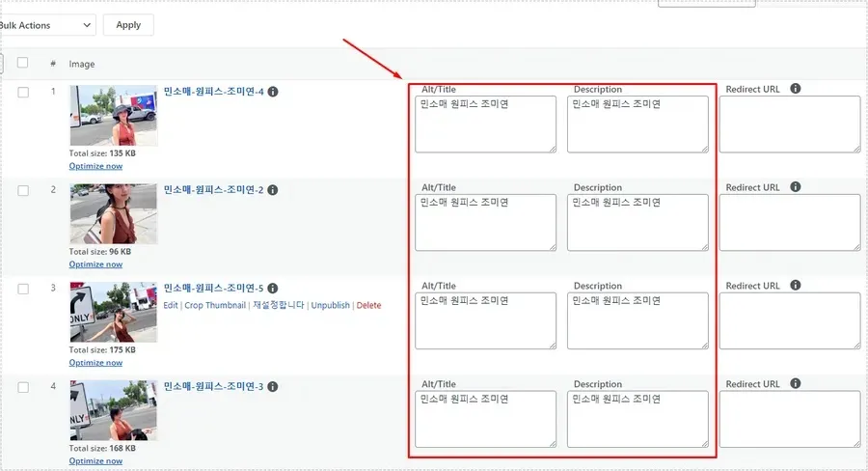Show Redirect URL info for image row 2

796,186
